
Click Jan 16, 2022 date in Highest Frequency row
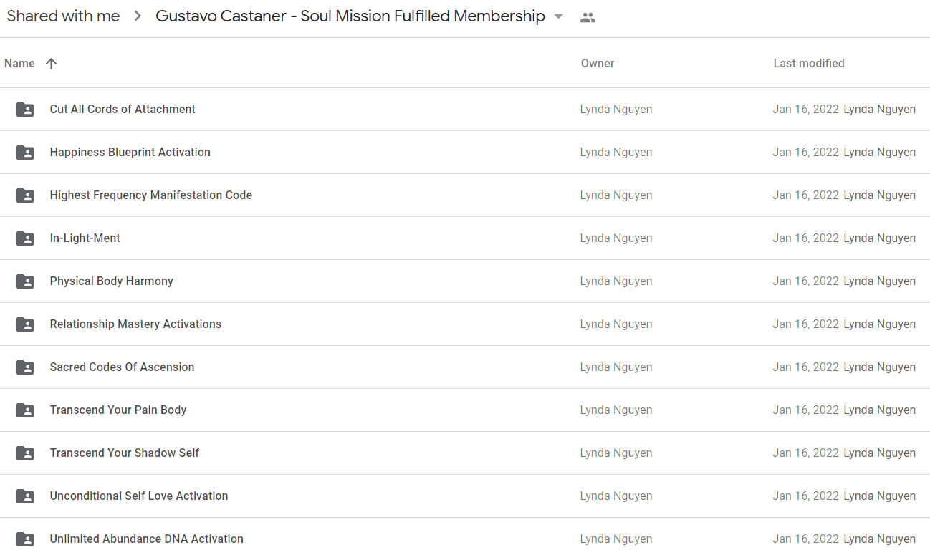(x=806, y=195)
